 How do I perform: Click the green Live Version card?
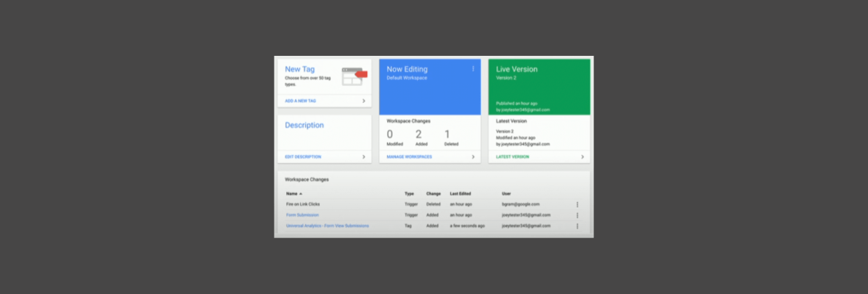(x=539, y=87)
